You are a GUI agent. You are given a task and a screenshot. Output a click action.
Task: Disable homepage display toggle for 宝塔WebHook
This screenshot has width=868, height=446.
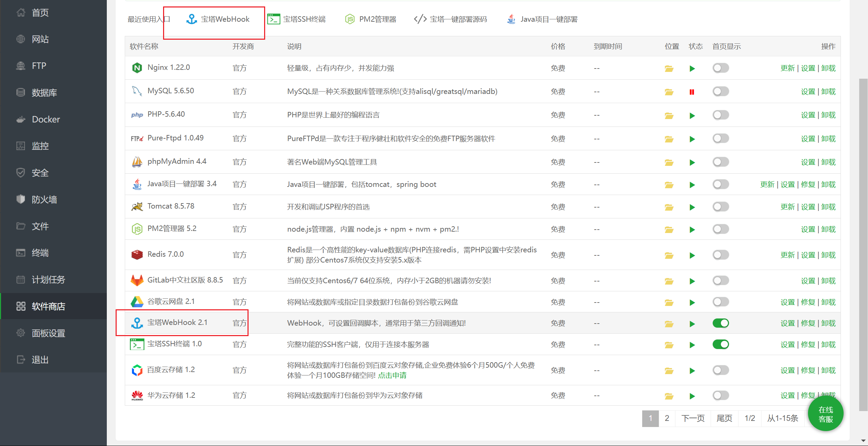721,323
